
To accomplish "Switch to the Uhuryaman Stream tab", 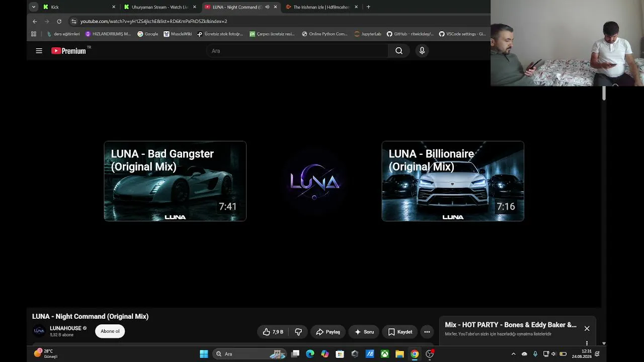I will (x=160, y=7).
